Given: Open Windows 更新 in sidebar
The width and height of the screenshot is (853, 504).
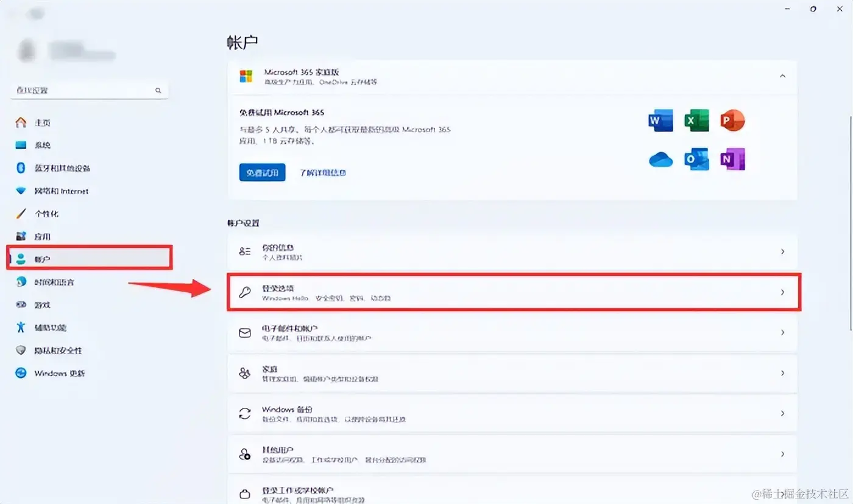Looking at the screenshot, I should (x=60, y=373).
